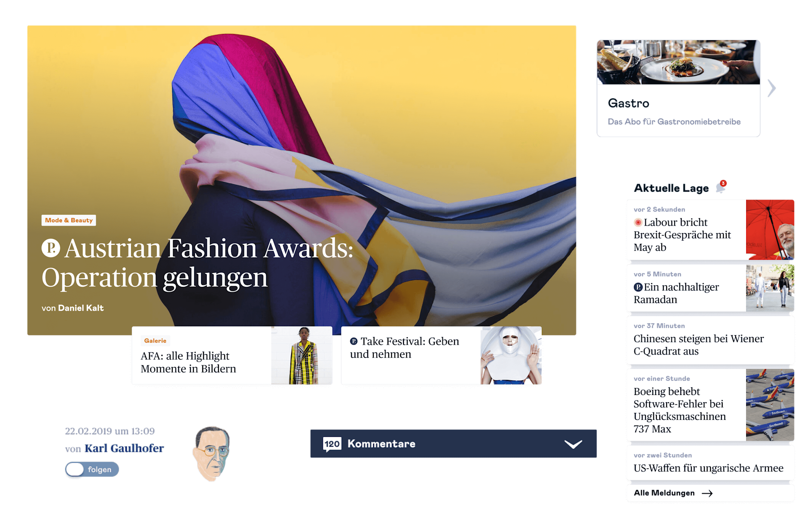Click the P badge before Ein nachhaltiger Ramadan
The width and height of the screenshot is (812, 523).
(638, 287)
